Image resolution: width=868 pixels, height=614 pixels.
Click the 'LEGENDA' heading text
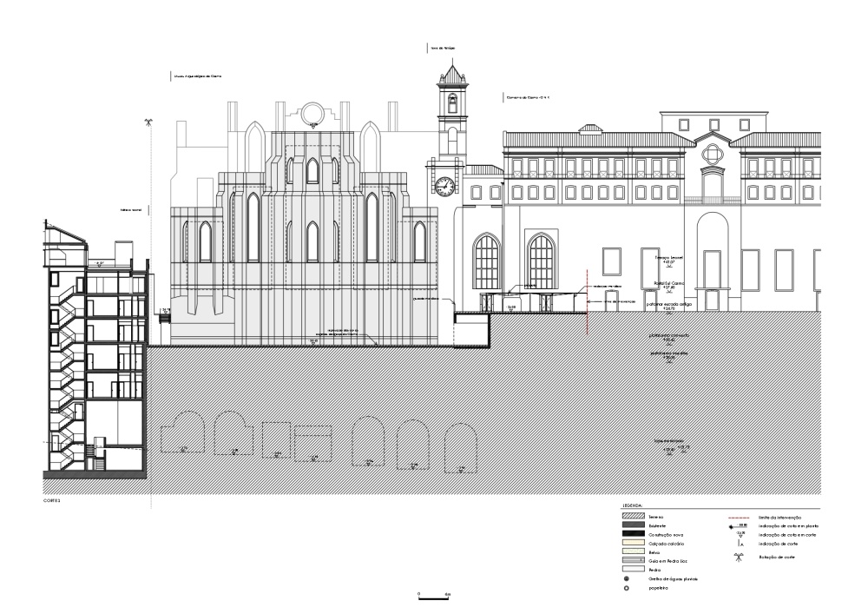pyautogui.click(x=631, y=505)
